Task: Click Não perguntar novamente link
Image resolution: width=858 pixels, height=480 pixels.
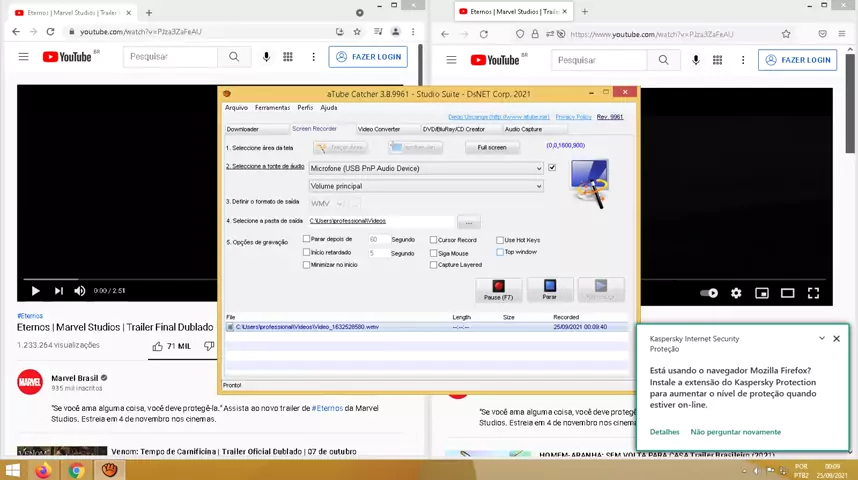Action: pos(735,432)
